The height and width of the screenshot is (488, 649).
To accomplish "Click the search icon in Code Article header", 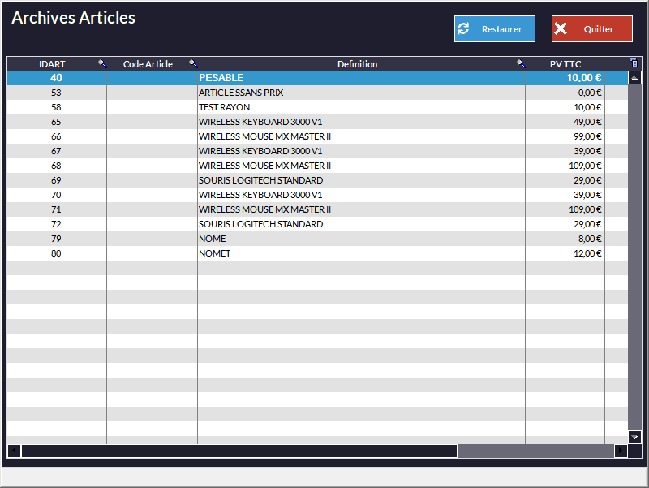I will click(x=192, y=64).
